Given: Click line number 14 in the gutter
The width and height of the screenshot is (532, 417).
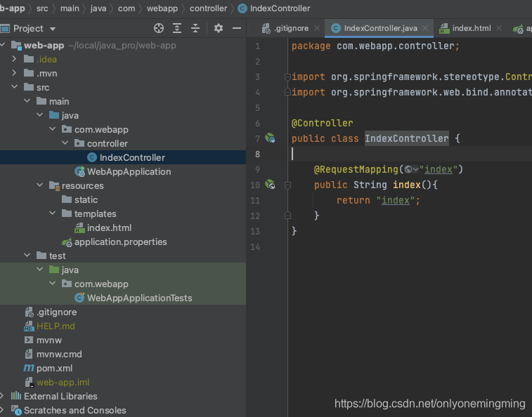Looking at the screenshot, I should tap(255, 247).
